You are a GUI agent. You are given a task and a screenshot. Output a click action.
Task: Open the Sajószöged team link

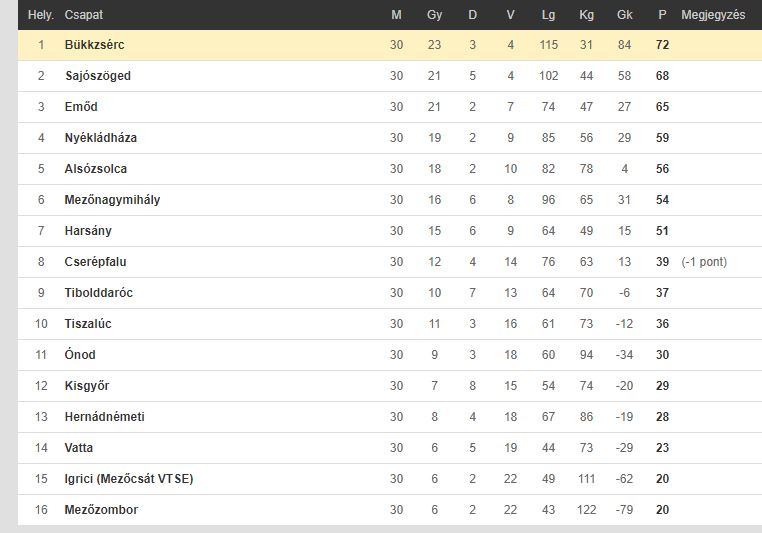tap(98, 76)
